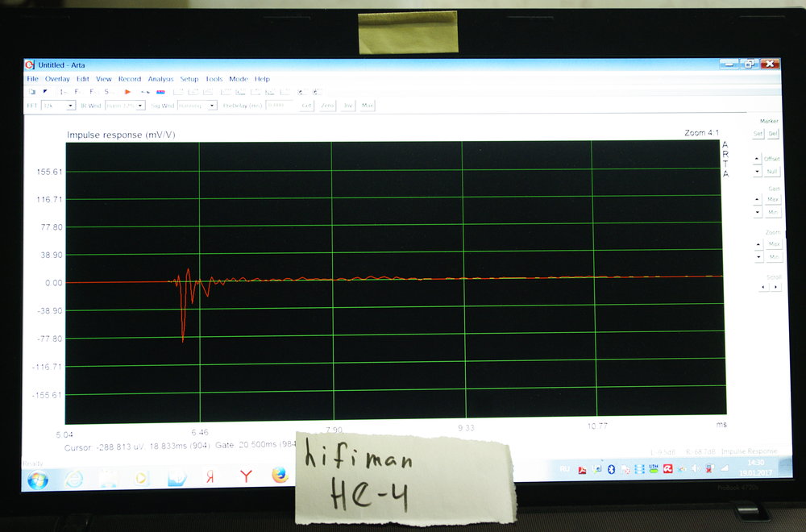This screenshot has width=806, height=532.
Task: Open the Overlay menu
Action: point(57,79)
